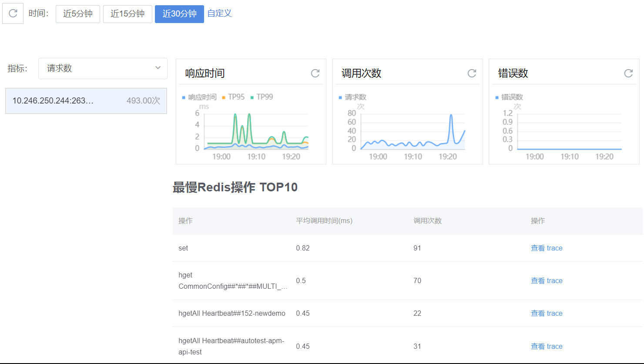Toggle the 响应时间 legend series
The width and height of the screenshot is (644, 364).
coord(199,97)
